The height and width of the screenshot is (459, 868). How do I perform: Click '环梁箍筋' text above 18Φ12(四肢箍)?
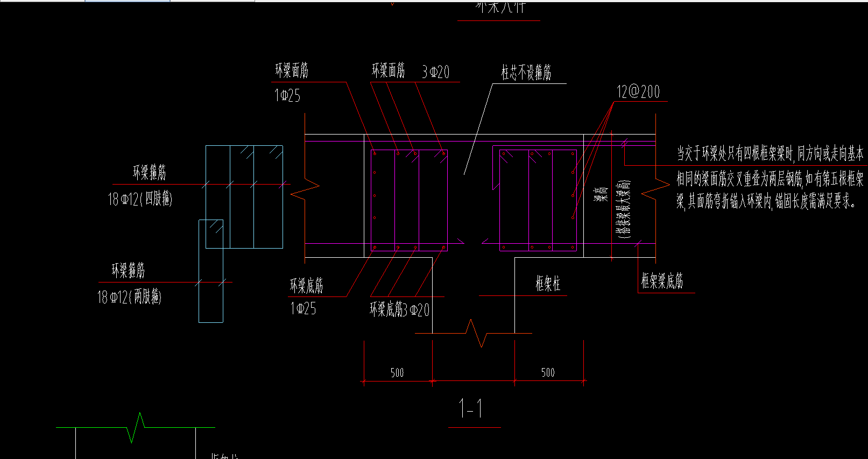pyautogui.click(x=150, y=172)
